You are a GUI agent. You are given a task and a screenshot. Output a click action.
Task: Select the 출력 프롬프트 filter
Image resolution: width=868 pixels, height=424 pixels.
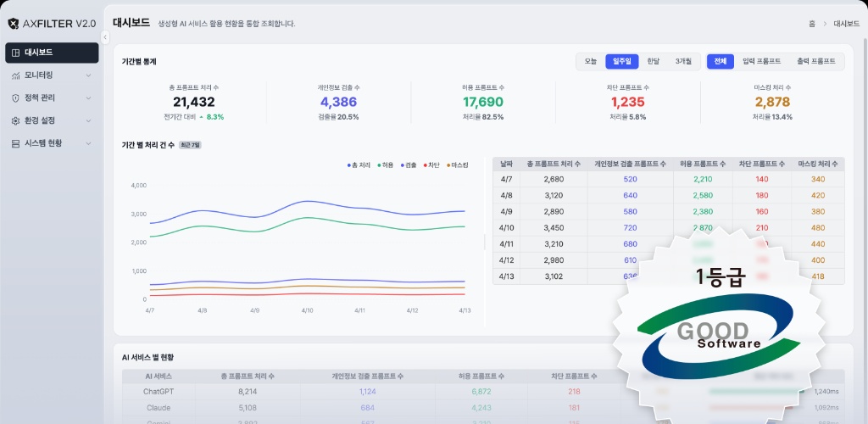tap(816, 61)
